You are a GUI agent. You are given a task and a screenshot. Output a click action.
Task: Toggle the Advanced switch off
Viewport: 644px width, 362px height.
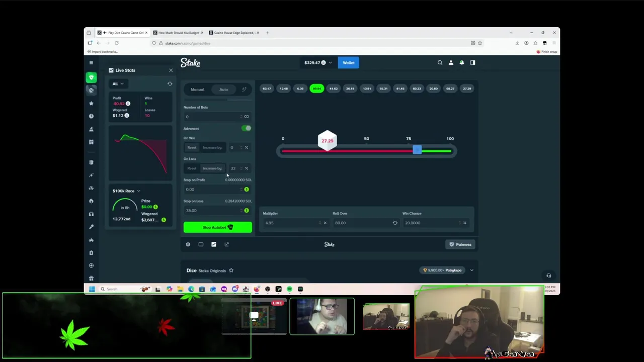(246, 129)
